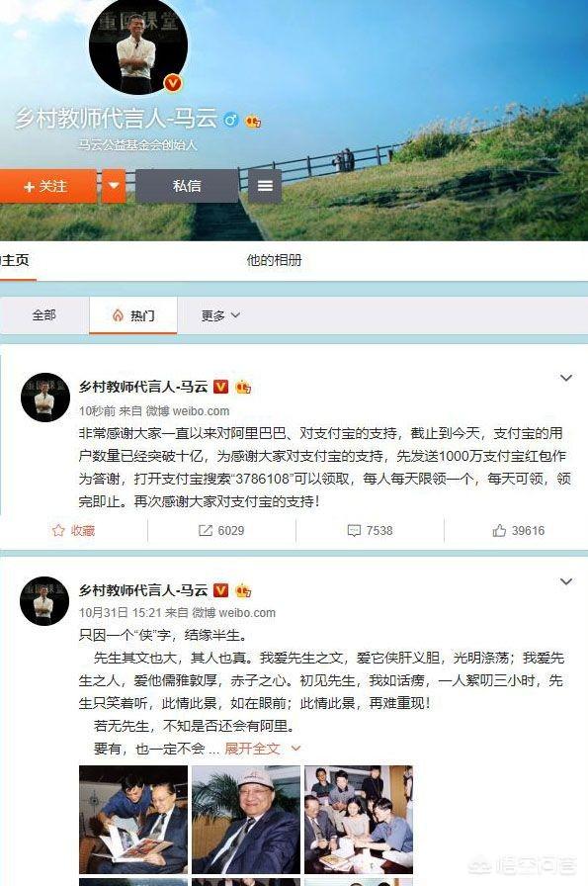Repost first post via 6029 share icon
The image size is (588, 886).
pos(221,531)
